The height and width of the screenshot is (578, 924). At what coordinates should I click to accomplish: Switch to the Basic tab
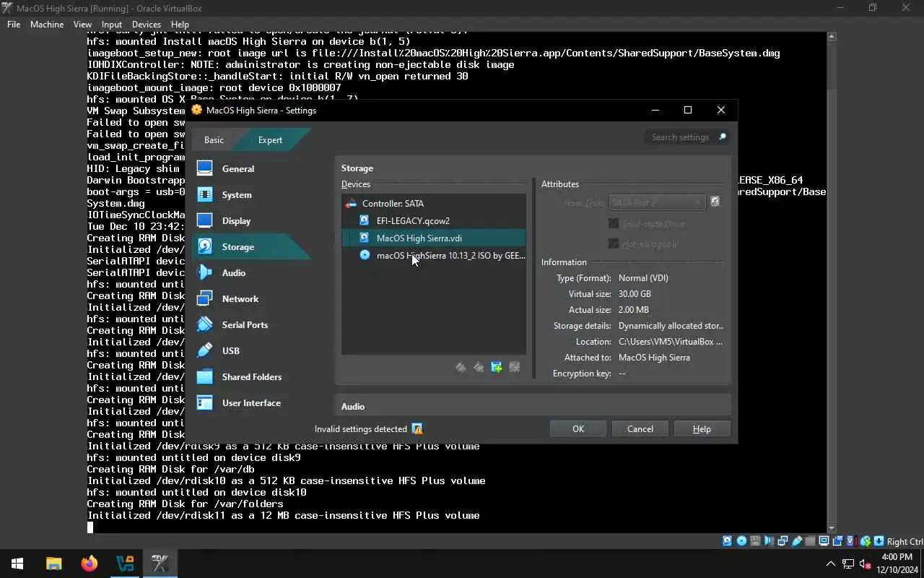pos(214,140)
